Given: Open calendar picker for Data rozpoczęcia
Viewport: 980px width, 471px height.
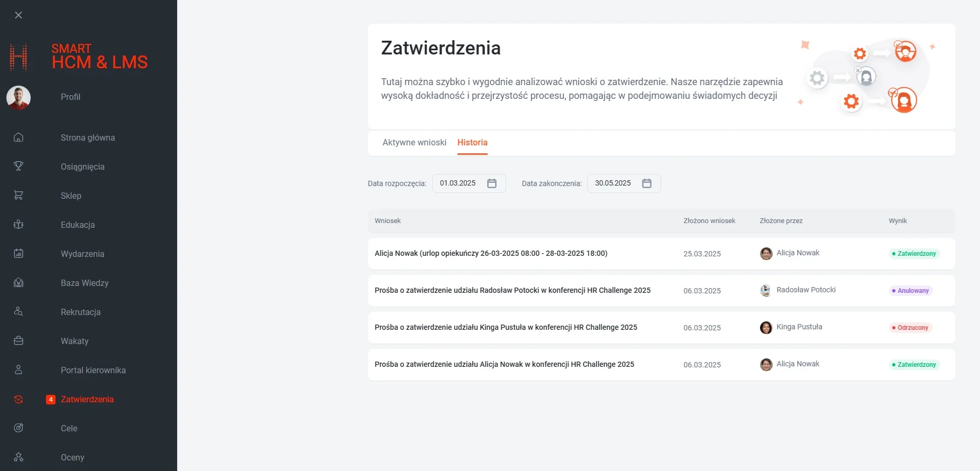Looking at the screenshot, I should 492,183.
